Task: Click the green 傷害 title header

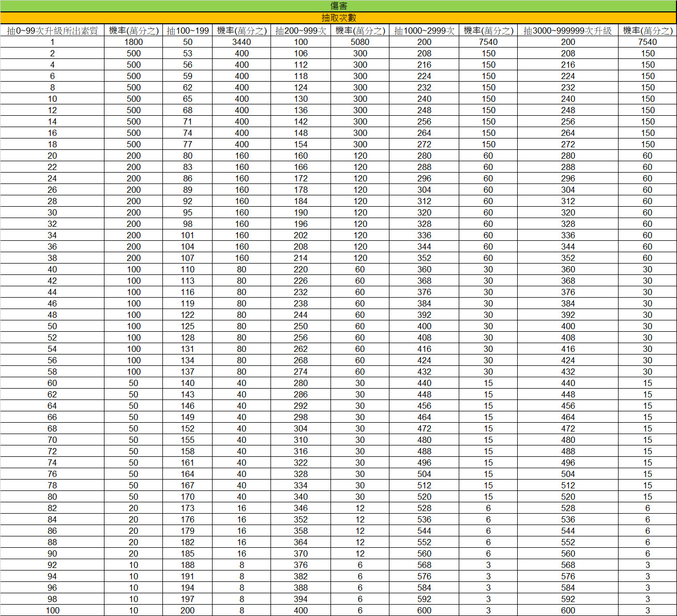Action: pyautogui.click(x=338, y=6)
